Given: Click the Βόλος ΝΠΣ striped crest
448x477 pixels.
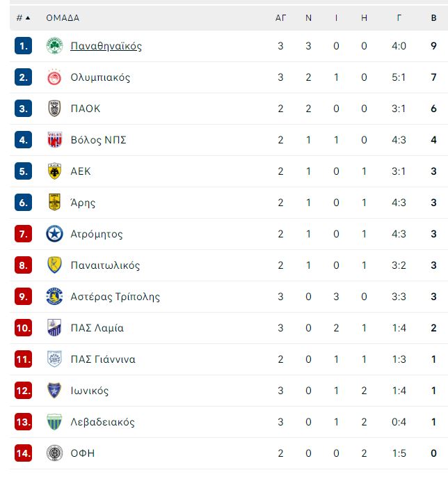Looking at the screenshot, I should click(54, 140).
